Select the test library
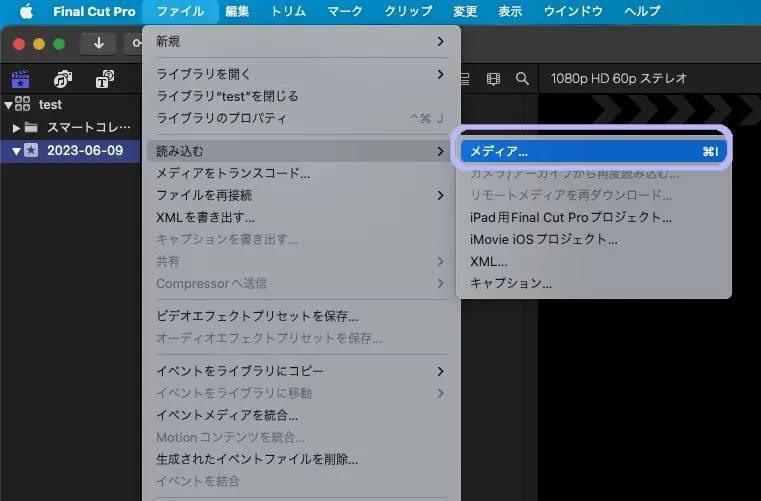 [x=50, y=104]
